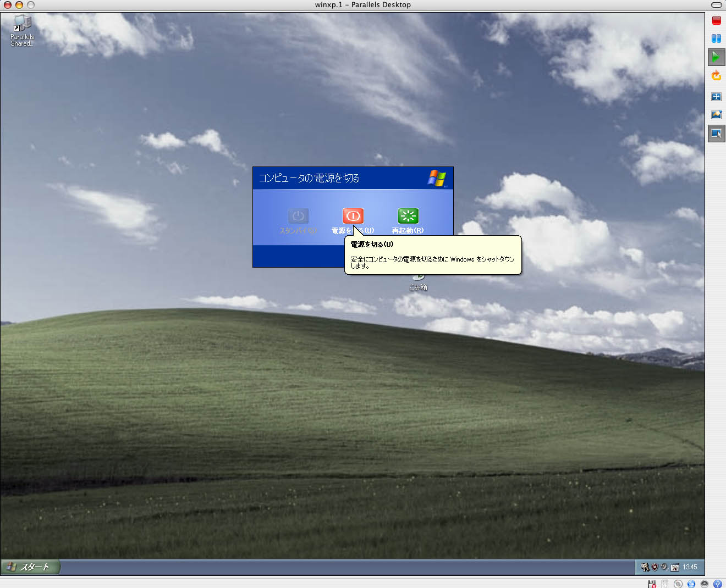The width and height of the screenshot is (726, 588).
Task: Click the red 電源を切る power-off button
Action: point(353,216)
